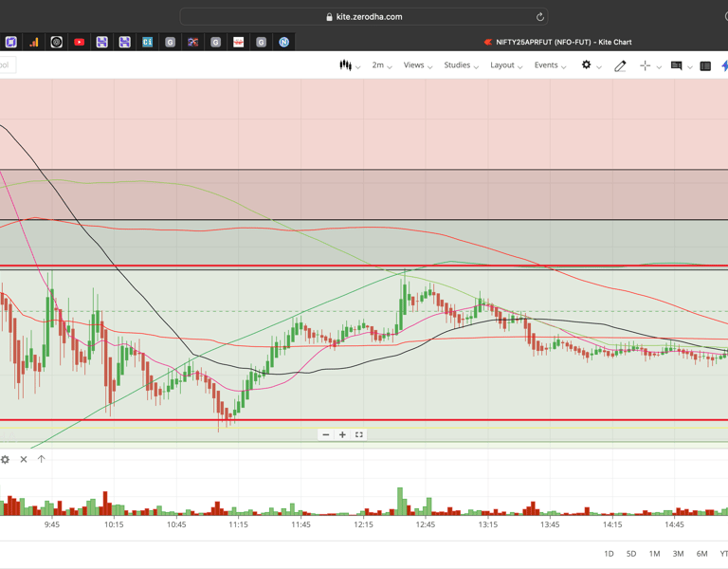Viewport: 728px width, 569px height.
Task: Toggle the side panel icon
Action: (x=705, y=66)
